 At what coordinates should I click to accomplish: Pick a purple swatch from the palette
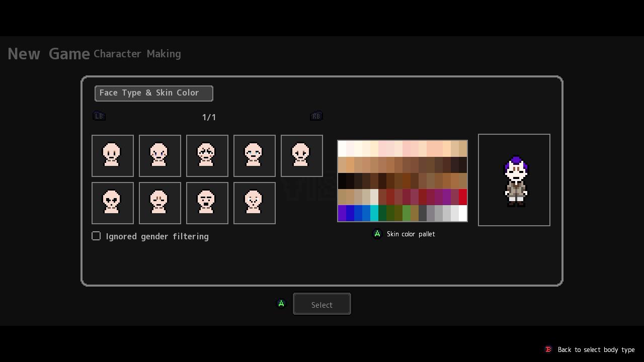click(447, 197)
